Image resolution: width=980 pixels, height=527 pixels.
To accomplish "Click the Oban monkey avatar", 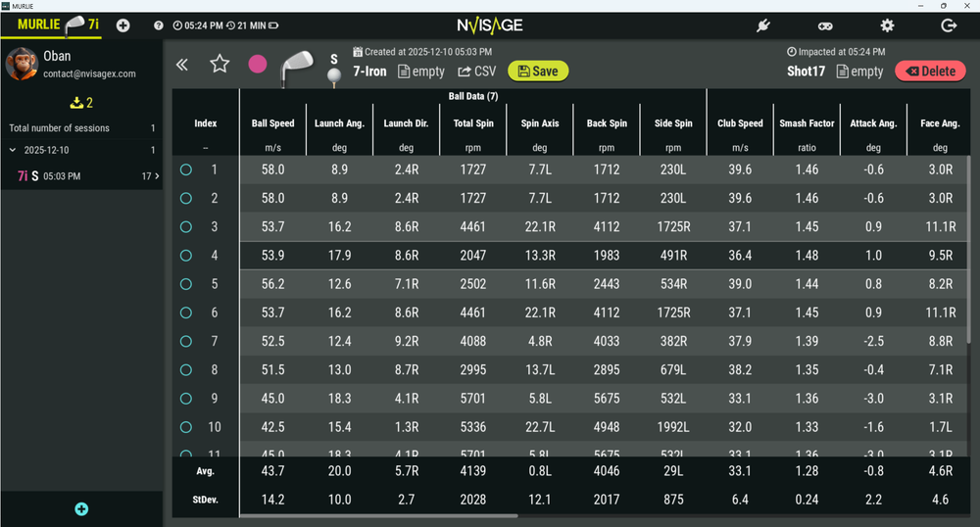I will pos(22,64).
